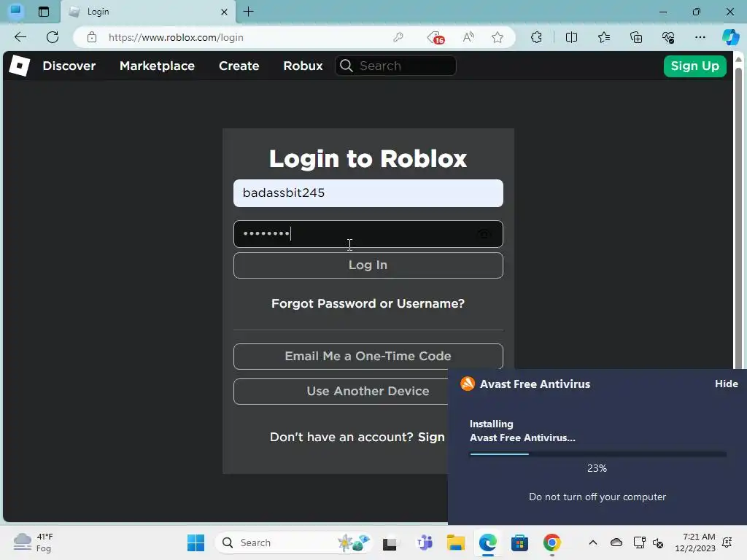Image resolution: width=747 pixels, height=560 pixels.
Task: Click the Roblox Search field
Action: [x=395, y=66]
